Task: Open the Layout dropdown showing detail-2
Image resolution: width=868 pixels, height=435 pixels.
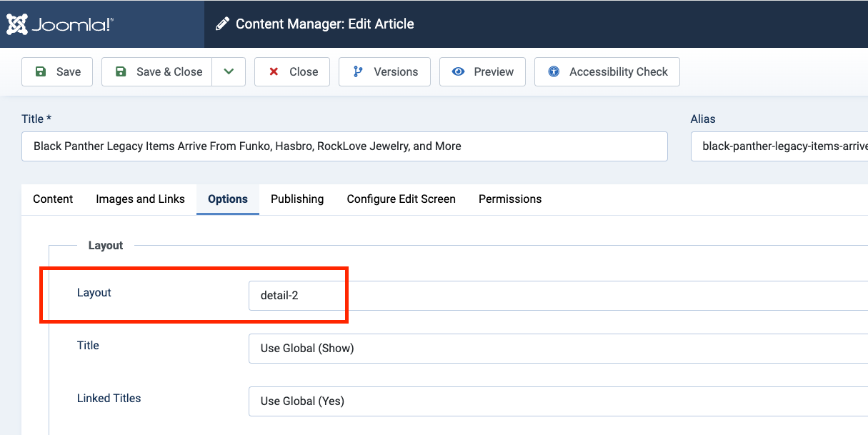Action: coord(557,296)
